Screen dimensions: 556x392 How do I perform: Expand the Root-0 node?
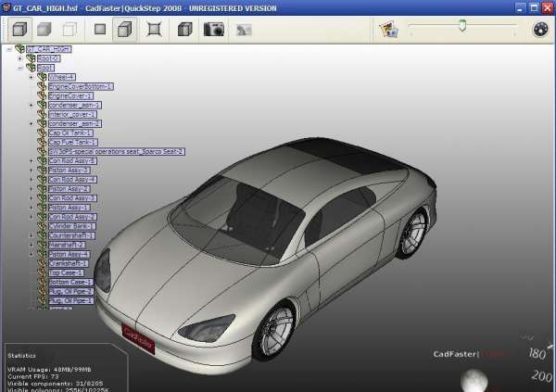point(20,58)
